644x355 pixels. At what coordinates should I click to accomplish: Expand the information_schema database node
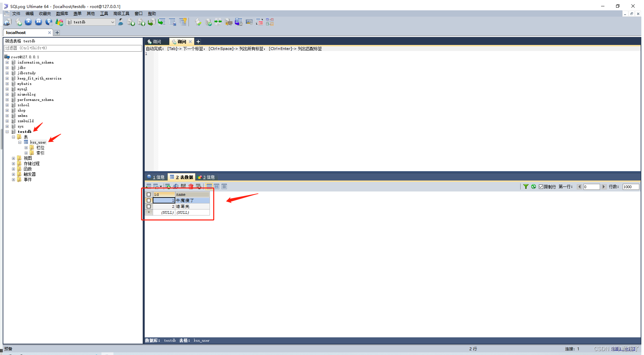7,62
